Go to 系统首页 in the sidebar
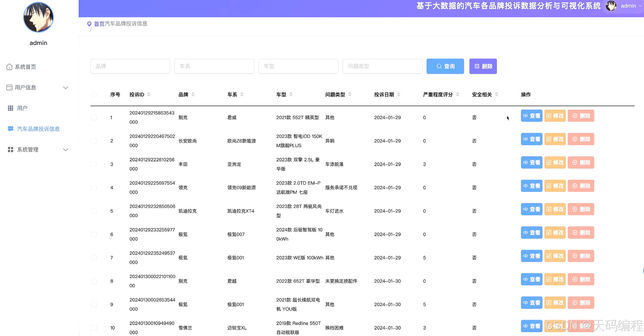The height and width of the screenshot is (336, 644). pyautogui.click(x=25, y=67)
